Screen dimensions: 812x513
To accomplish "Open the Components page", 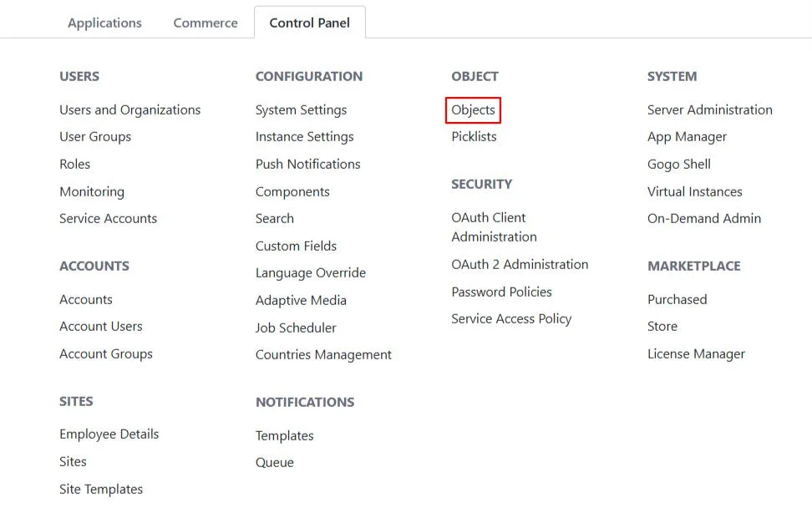I will pyautogui.click(x=292, y=191).
